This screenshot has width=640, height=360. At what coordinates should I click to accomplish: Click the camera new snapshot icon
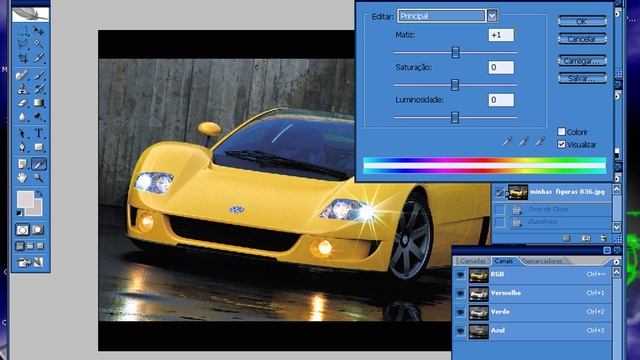point(586,238)
